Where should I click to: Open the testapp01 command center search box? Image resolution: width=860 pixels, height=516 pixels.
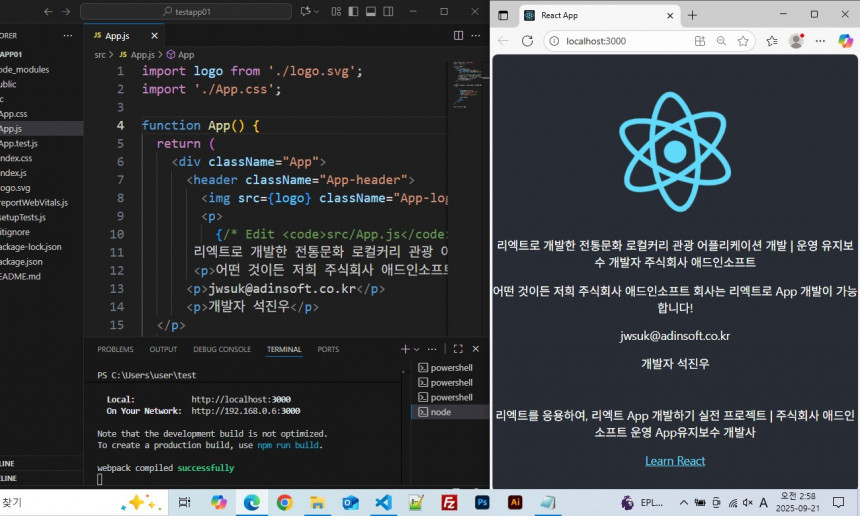[x=186, y=12]
